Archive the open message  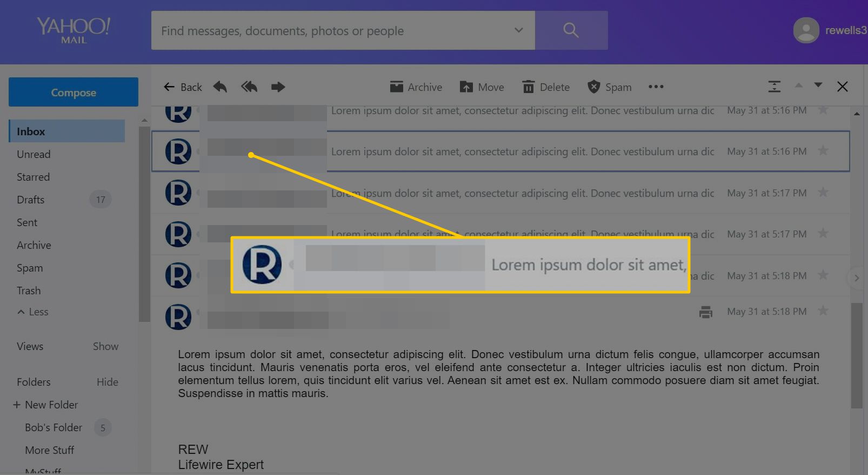point(416,87)
